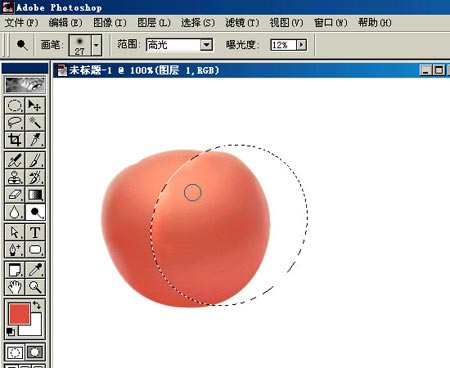
Task: Select the Clone Stamp tool
Action: [x=15, y=177]
